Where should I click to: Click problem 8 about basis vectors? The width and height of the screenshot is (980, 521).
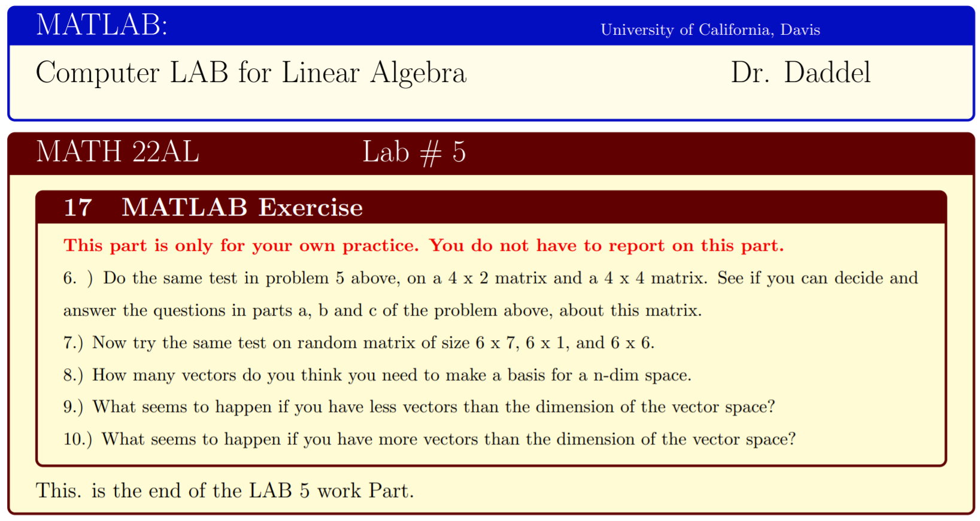[377, 375]
